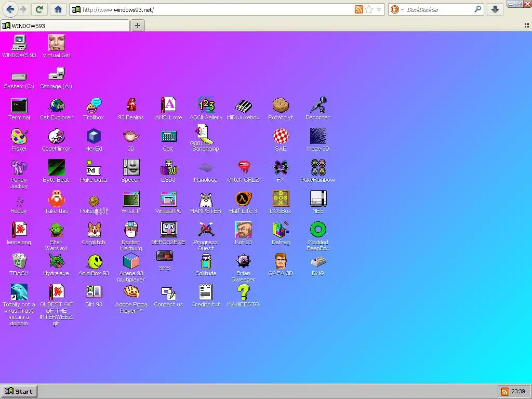The image size is (532, 399).
Task: Open the Bananamp player icon
Action: click(x=206, y=149)
